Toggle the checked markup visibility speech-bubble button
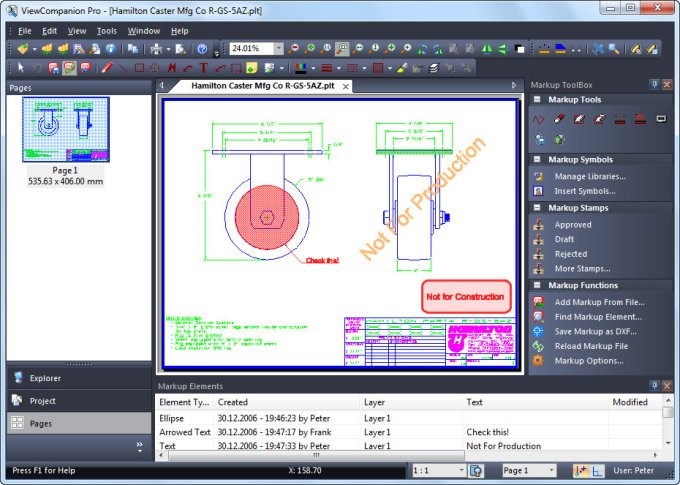This screenshot has height=485, width=680. pos(69,68)
